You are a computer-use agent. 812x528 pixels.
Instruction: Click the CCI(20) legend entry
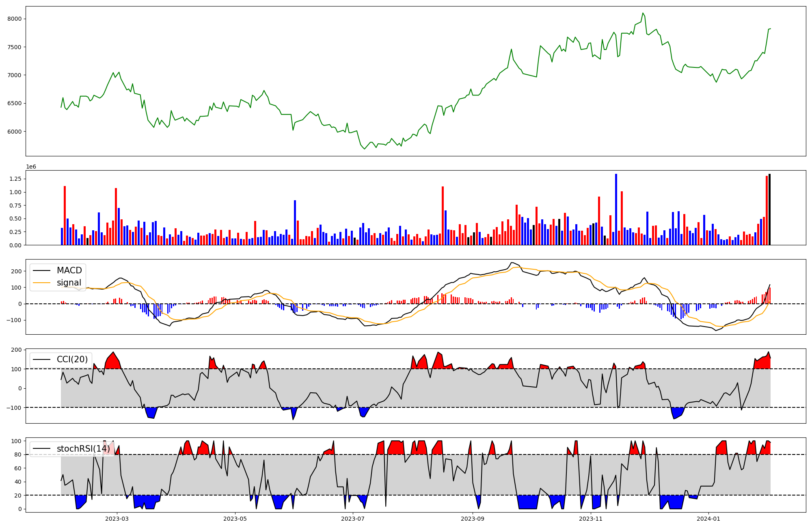(x=72, y=359)
